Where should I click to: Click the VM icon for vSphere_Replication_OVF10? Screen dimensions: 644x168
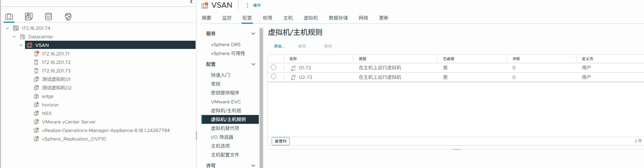36,139
